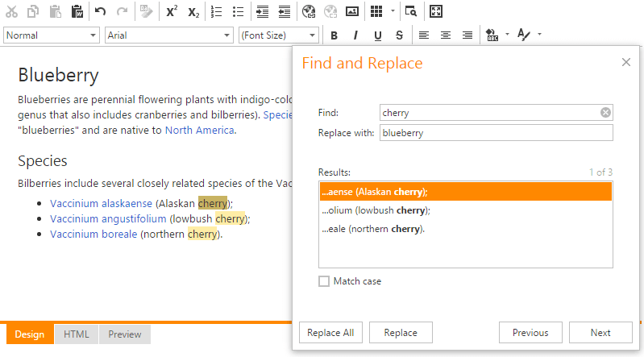Expand the Arial font name dropdown

pyautogui.click(x=169, y=35)
